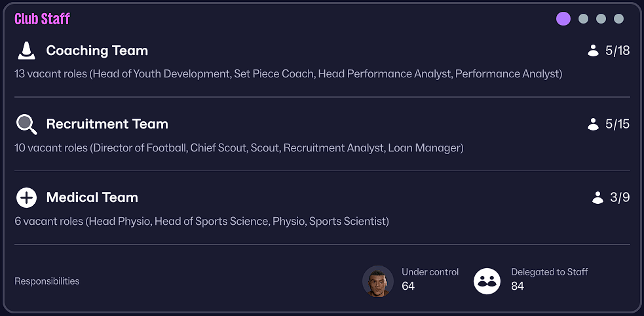
Task: Click the Recruitment Team staff count icon
Action: tap(594, 124)
